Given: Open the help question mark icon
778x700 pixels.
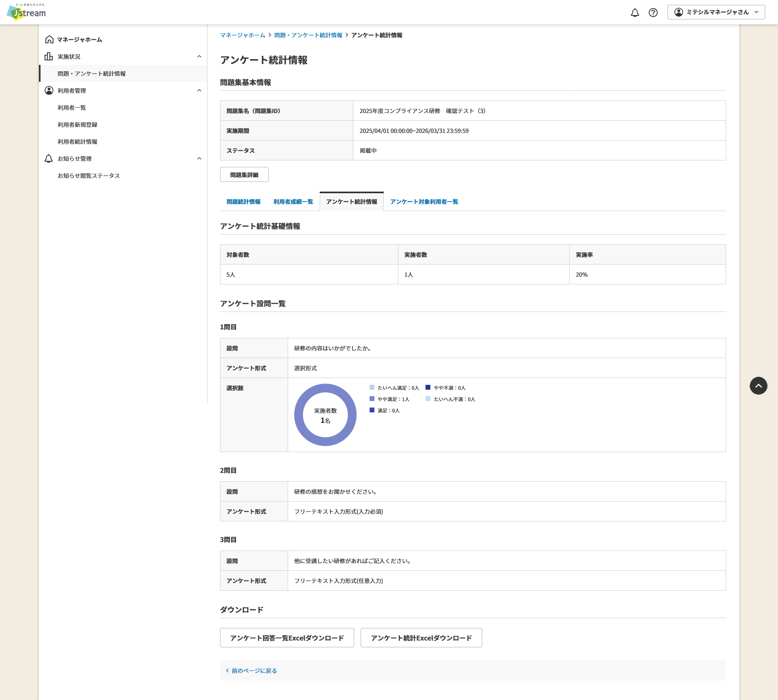Looking at the screenshot, I should pos(653,13).
